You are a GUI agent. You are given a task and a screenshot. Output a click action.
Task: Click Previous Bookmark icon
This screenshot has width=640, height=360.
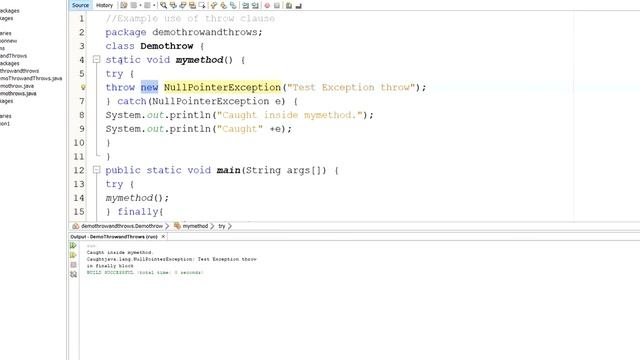[213, 5]
